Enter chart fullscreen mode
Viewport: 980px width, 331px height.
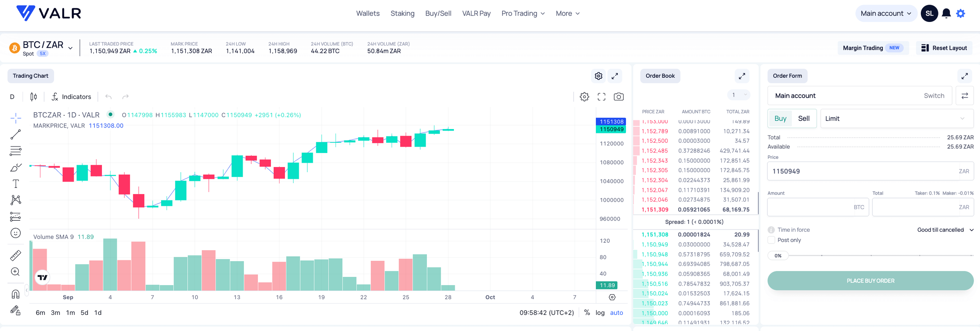pos(601,96)
